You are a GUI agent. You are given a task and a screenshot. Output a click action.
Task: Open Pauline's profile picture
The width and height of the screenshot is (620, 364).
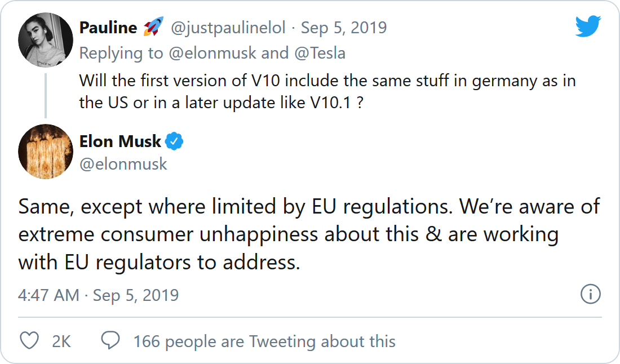tap(46, 39)
